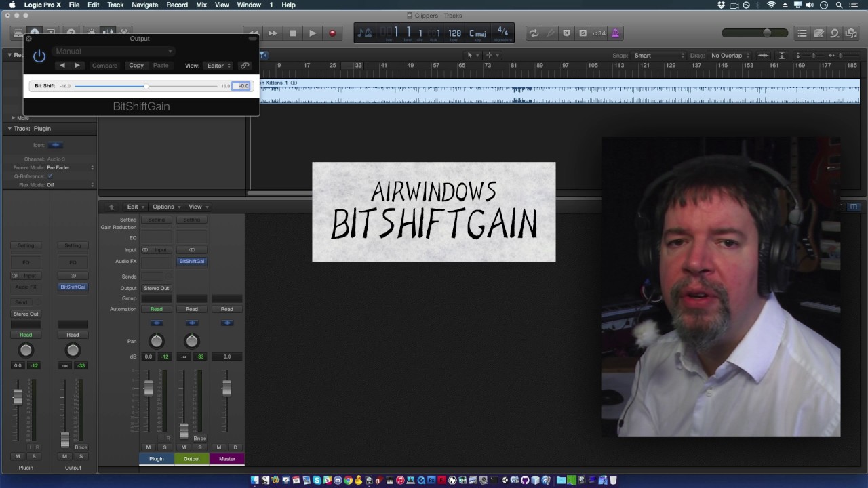Screen dimensions: 868x488
Task: Open the Loop Browser button
Action: 835,33
